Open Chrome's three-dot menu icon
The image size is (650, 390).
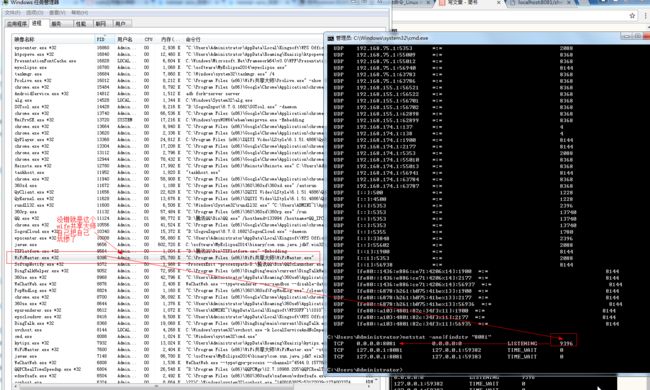pos(646,15)
